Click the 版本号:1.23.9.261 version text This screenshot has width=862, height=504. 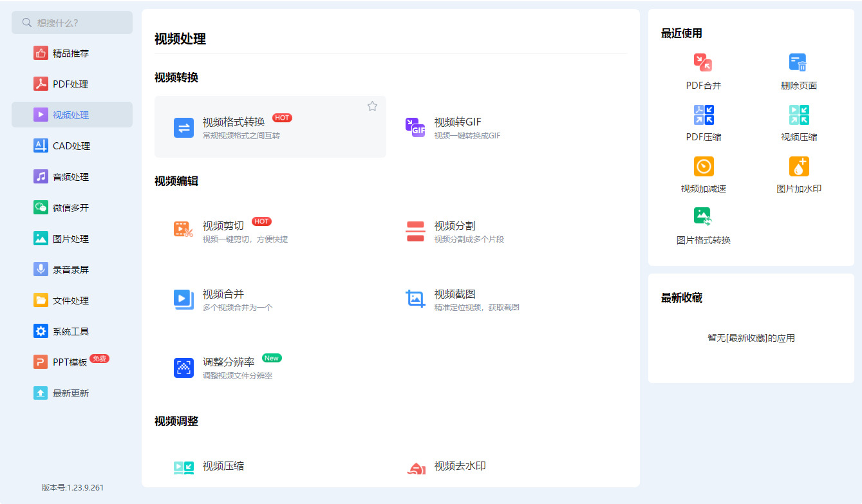click(x=73, y=488)
